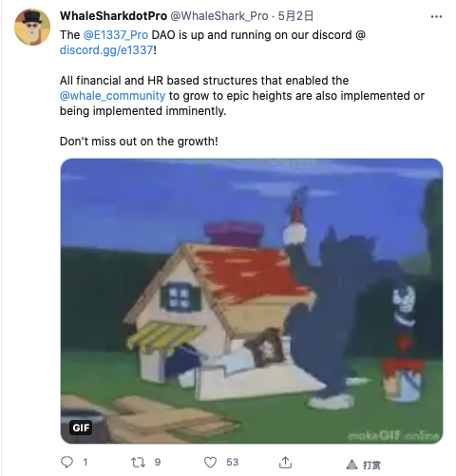Click the tweet text about growth
Screen dimensions: 456x476
[139, 142]
